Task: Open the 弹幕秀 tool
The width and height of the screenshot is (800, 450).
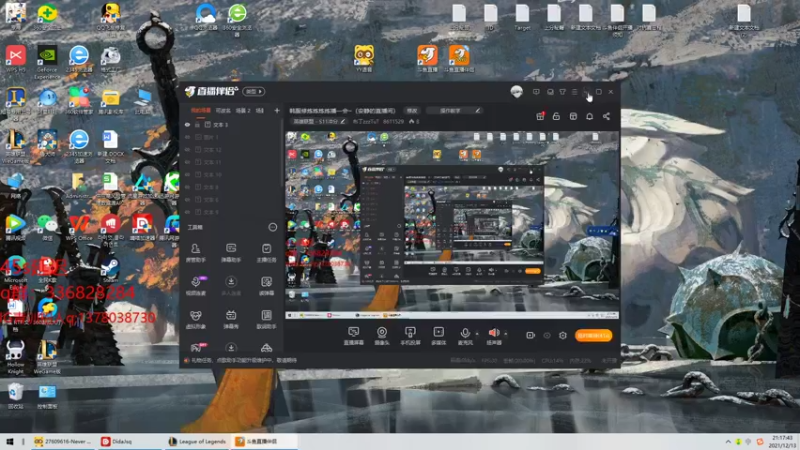Action: pos(231,319)
